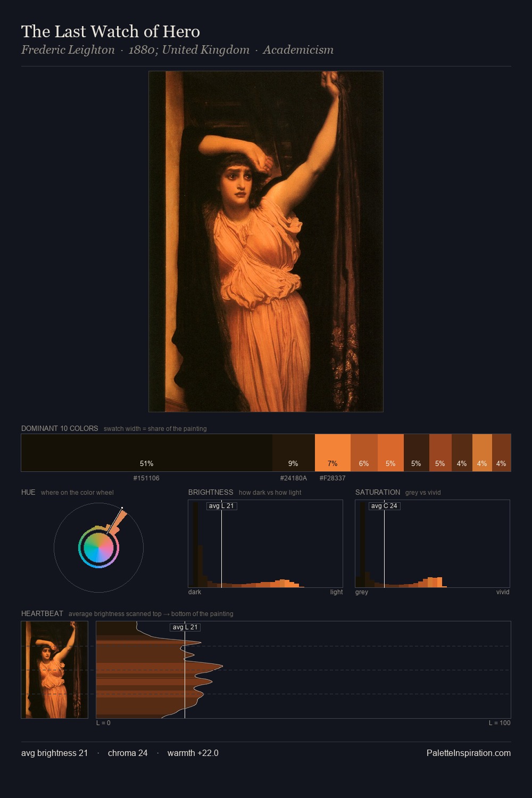Click the L = 0 axis label
The width and height of the screenshot is (532, 798).
pos(103,723)
